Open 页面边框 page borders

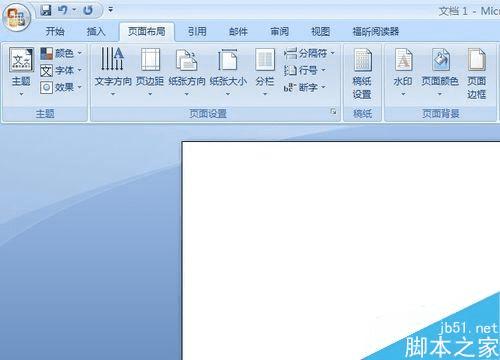476,74
